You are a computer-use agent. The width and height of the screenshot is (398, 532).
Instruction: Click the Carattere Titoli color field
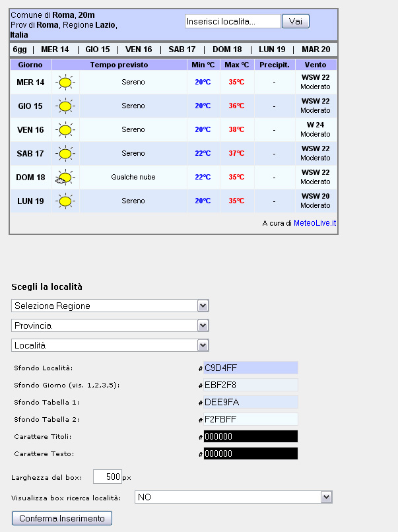coord(250,436)
